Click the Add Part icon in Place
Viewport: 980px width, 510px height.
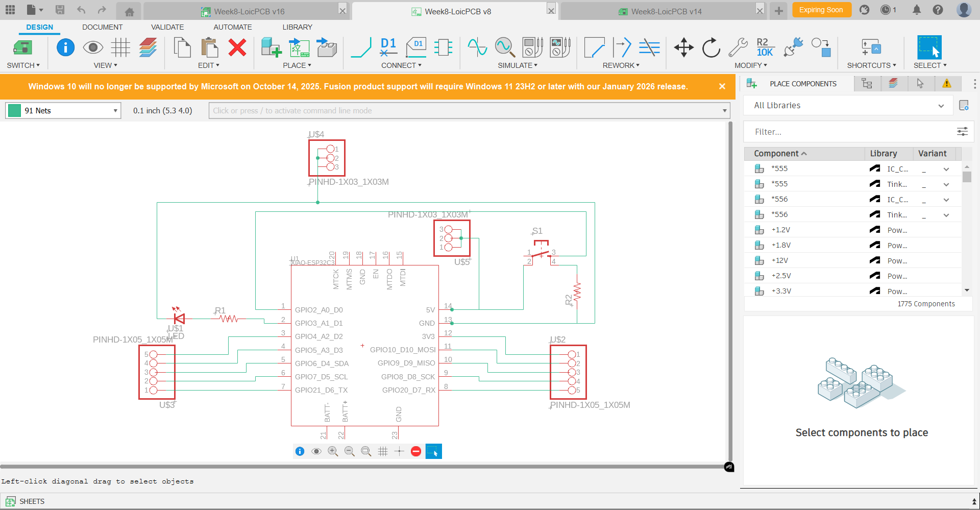[x=271, y=48]
